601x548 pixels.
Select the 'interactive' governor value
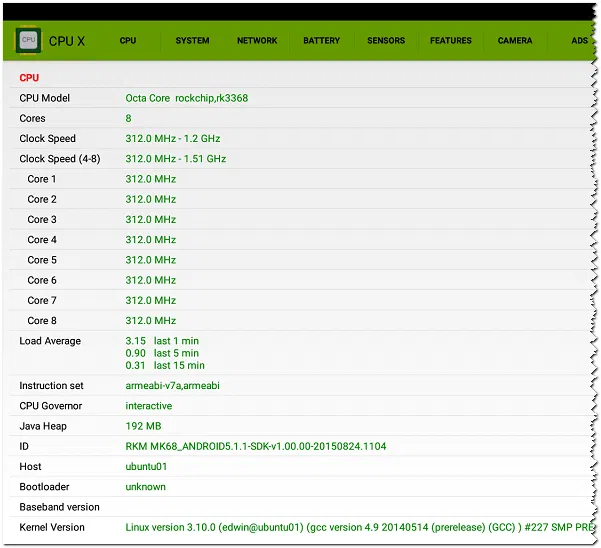point(149,406)
